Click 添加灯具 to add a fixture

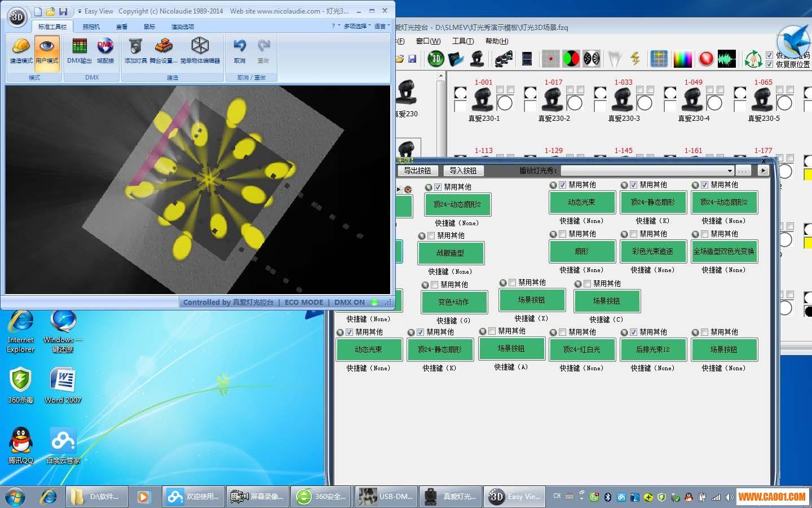coord(135,51)
